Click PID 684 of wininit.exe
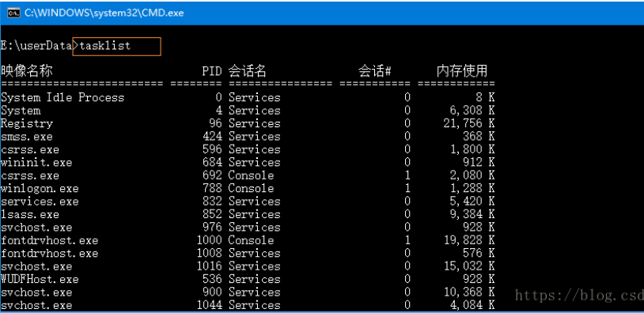Image resolution: width=644 pixels, height=313 pixels. (x=212, y=163)
